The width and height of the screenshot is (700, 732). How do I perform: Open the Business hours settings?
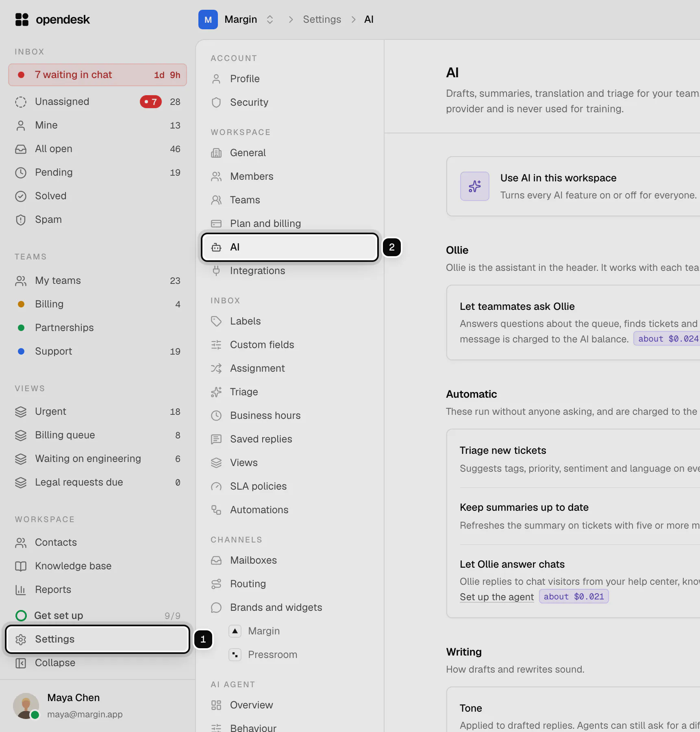coord(289,416)
